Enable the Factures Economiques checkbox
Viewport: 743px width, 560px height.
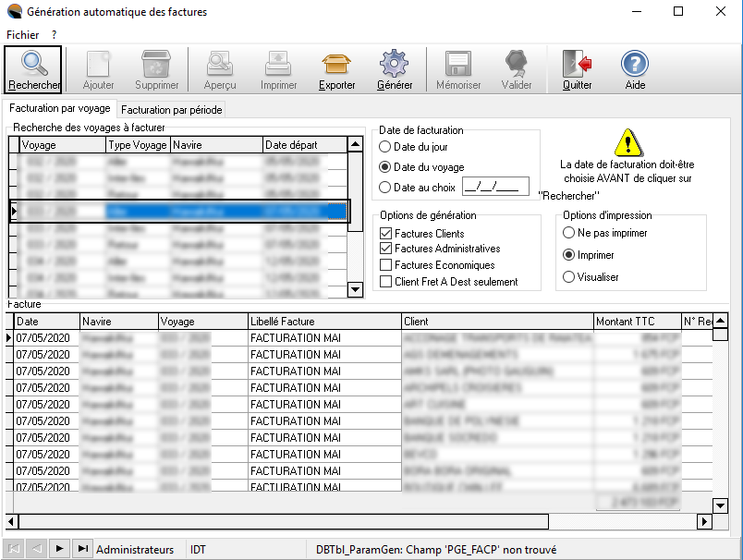pos(386,265)
